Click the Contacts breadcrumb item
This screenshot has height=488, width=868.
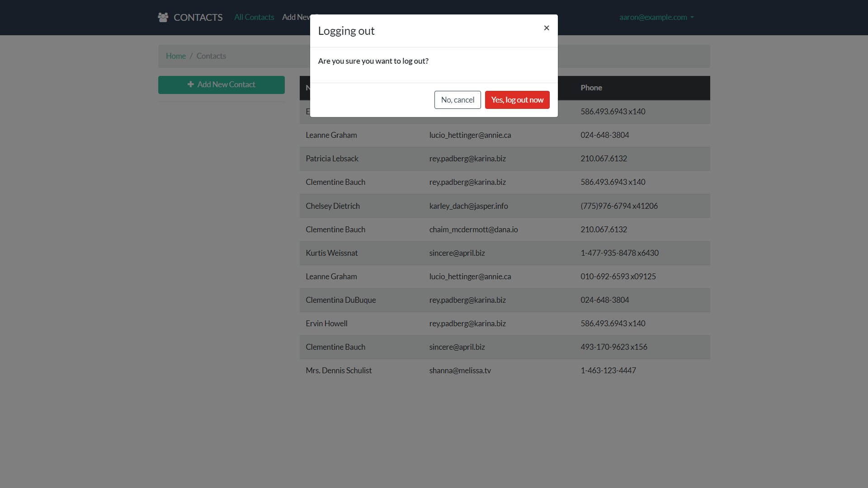coord(211,56)
